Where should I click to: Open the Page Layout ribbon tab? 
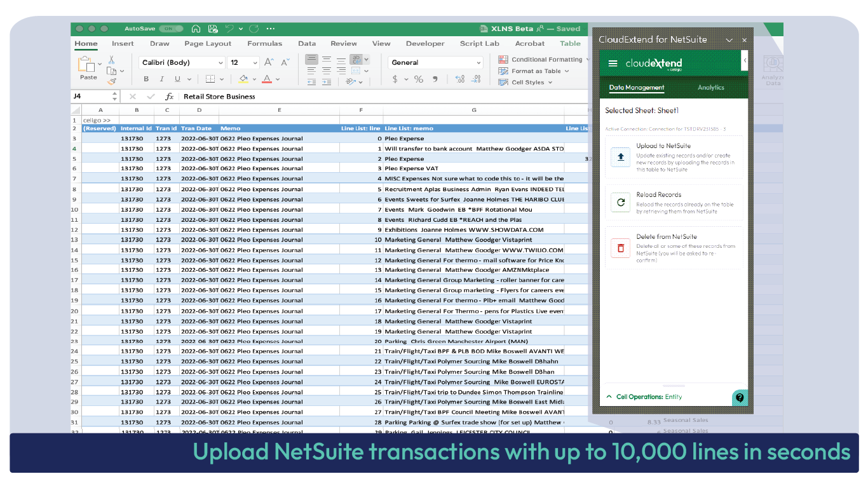click(208, 44)
